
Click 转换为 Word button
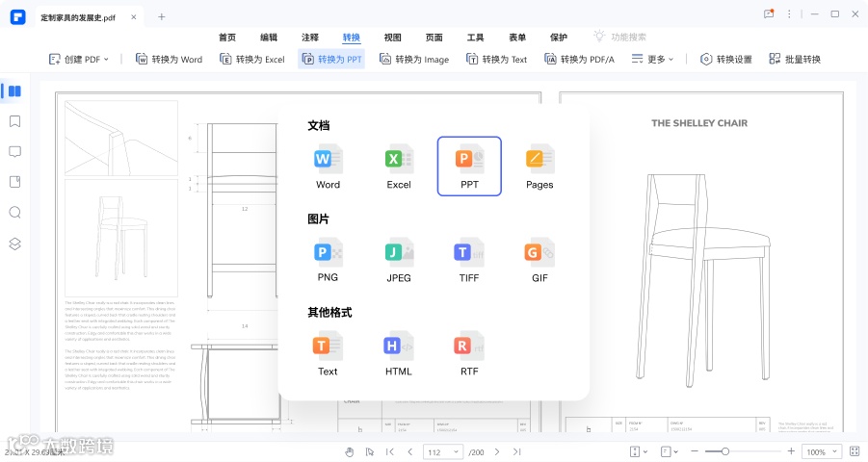point(170,60)
